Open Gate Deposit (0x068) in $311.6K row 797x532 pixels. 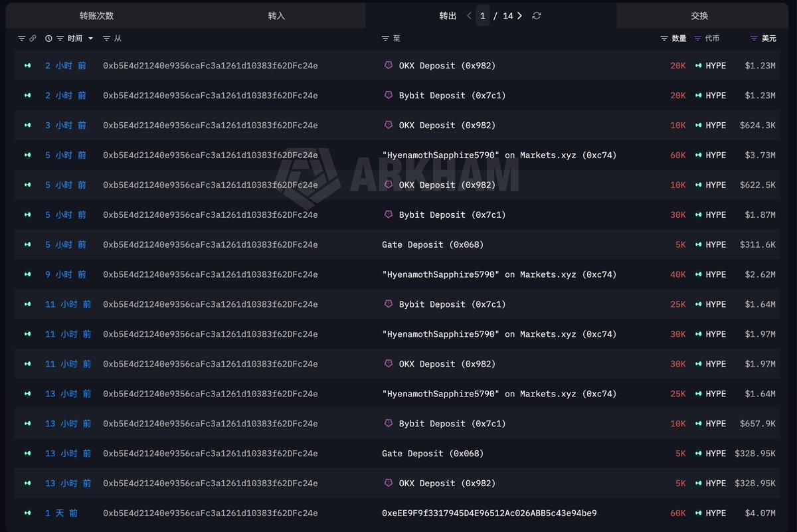click(x=433, y=245)
